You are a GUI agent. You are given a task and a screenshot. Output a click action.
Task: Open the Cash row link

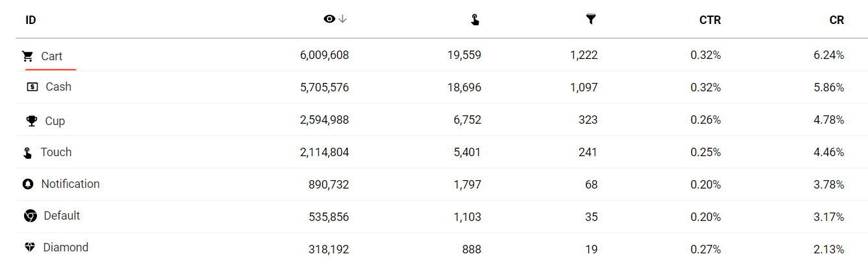click(58, 87)
